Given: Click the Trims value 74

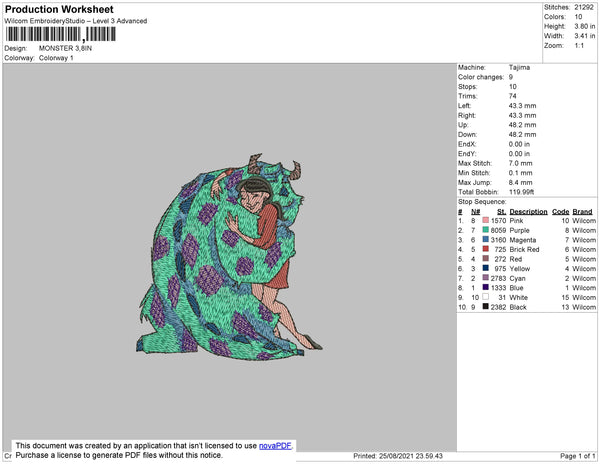Looking at the screenshot, I should pos(512,96).
